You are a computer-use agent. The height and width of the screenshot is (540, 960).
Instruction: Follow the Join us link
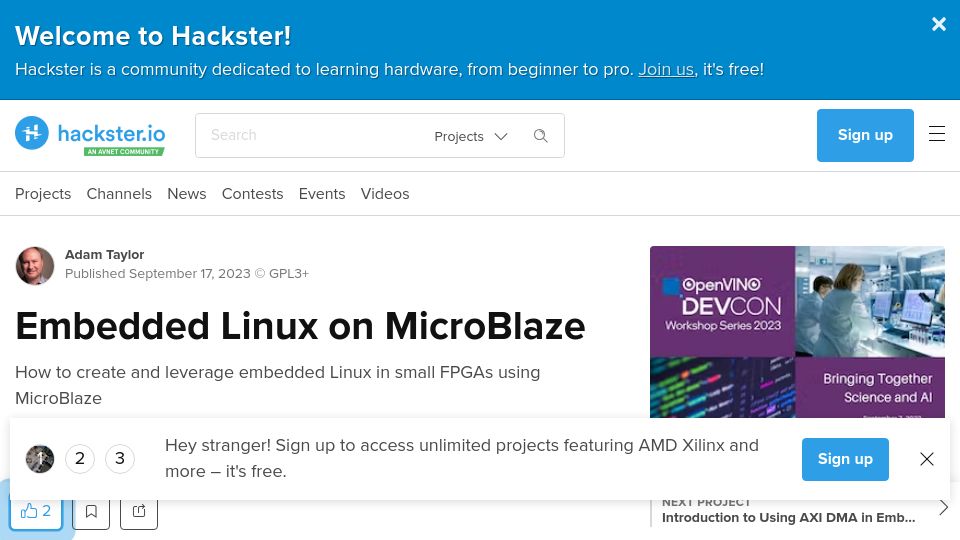point(666,69)
